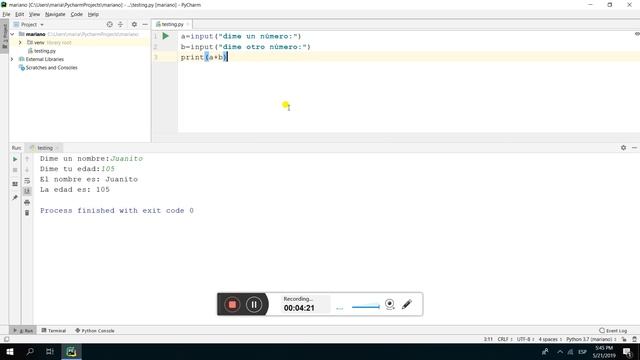Open Project panel settings gear

pos(134,24)
